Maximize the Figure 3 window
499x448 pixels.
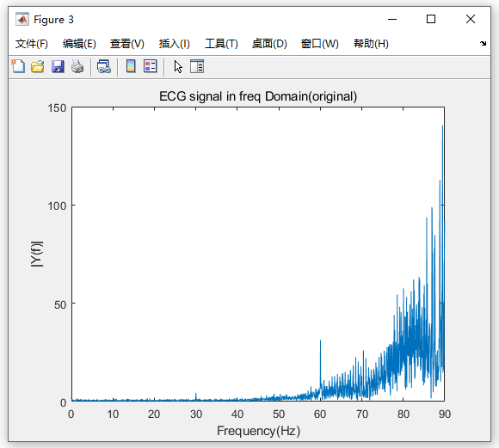[x=431, y=19]
